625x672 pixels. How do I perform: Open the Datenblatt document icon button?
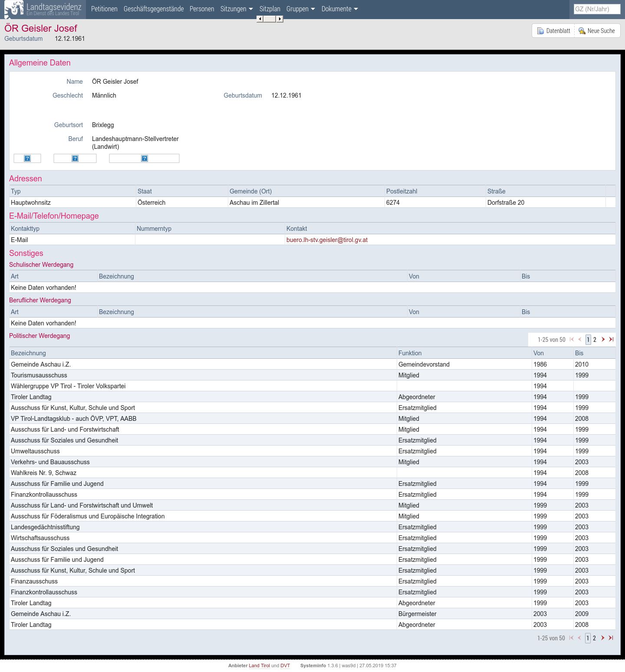click(553, 31)
